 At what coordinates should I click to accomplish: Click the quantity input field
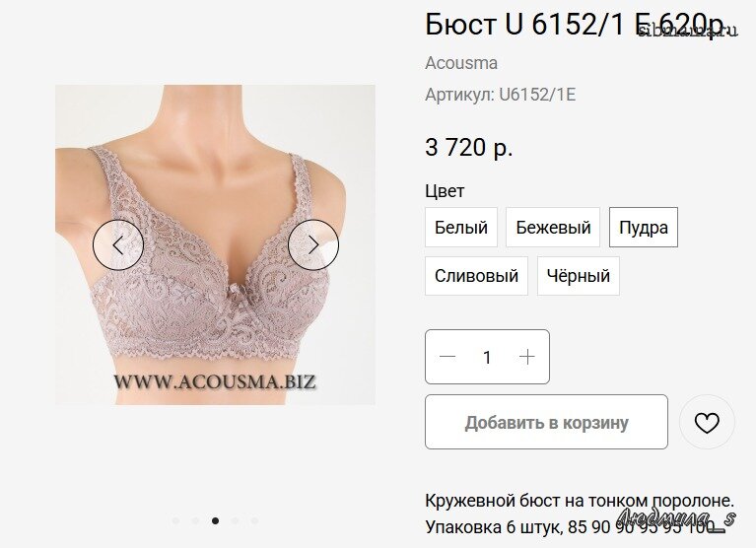pyautogui.click(x=487, y=357)
